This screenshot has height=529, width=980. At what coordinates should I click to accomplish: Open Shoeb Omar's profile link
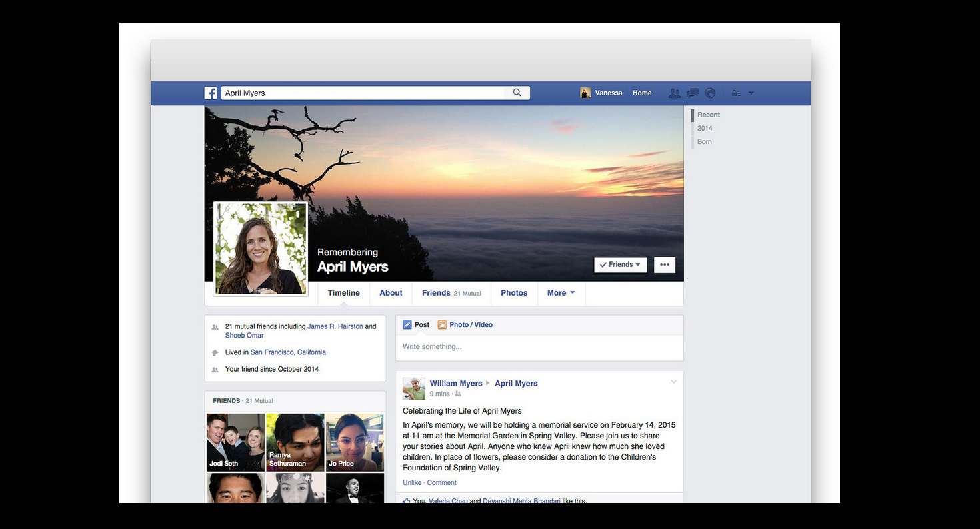tap(244, 335)
